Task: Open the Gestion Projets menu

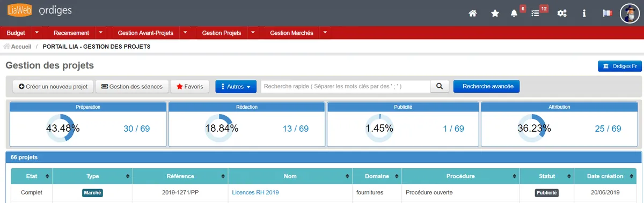Action: (x=221, y=33)
